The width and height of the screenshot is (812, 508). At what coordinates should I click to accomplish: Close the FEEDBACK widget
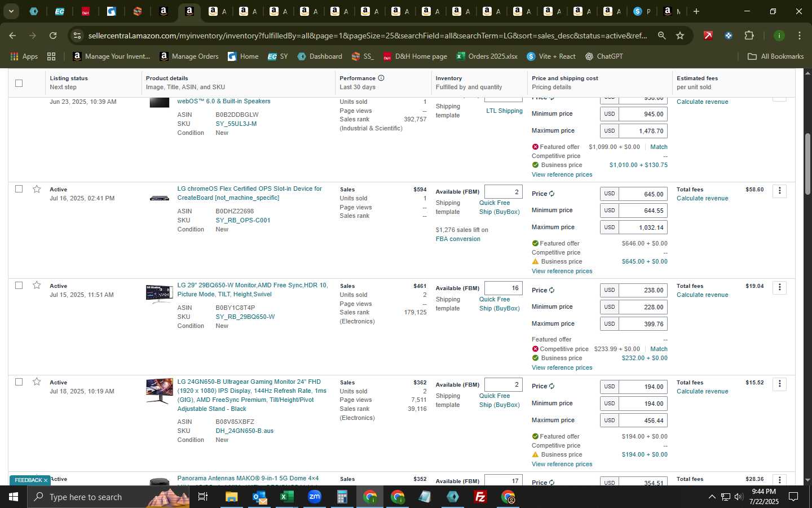pyautogui.click(x=46, y=480)
